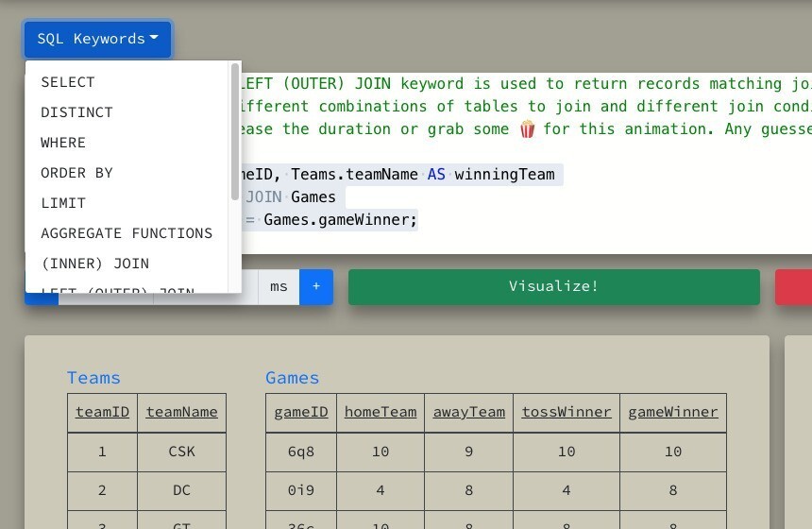This screenshot has height=529, width=812.
Task: Click the awayTeam column header
Action: [x=468, y=413]
